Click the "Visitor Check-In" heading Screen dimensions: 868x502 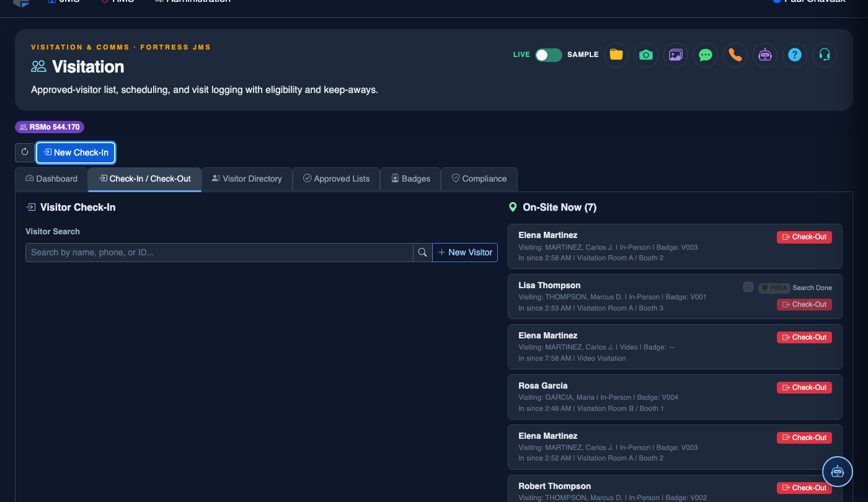(x=77, y=208)
